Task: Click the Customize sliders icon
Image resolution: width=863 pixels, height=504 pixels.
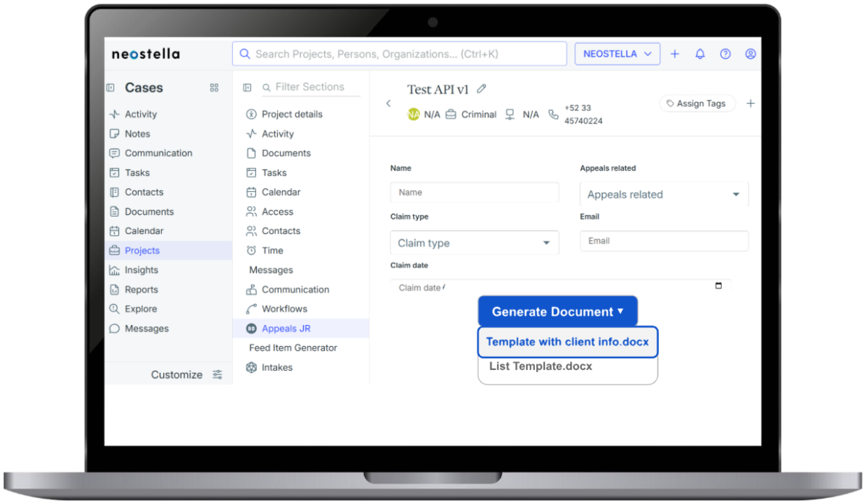Action: point(217,375)
